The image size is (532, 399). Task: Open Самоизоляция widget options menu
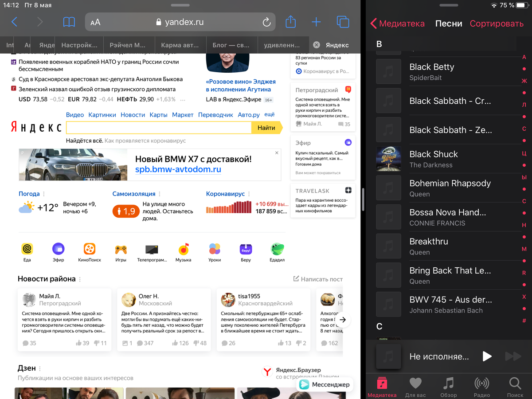tap(160, 194)
